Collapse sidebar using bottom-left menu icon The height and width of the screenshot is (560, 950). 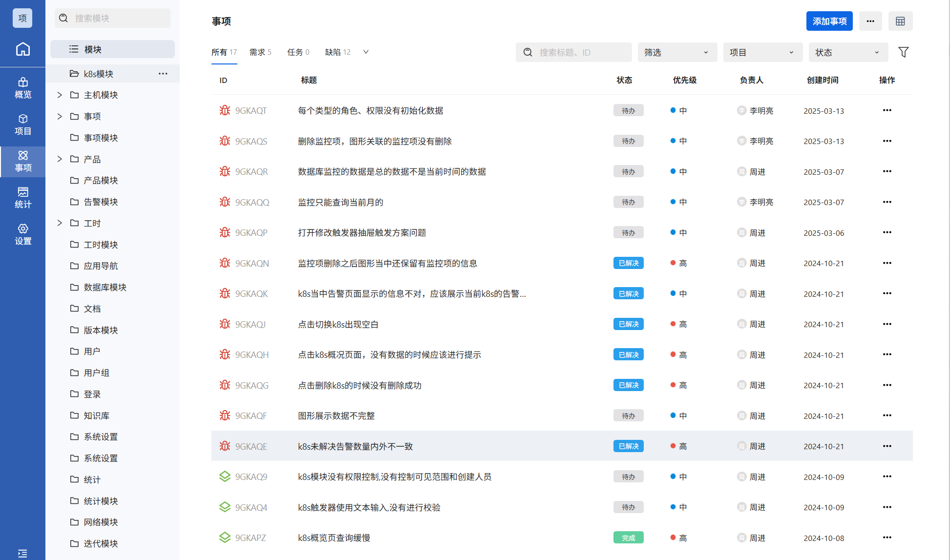(22, 553)
